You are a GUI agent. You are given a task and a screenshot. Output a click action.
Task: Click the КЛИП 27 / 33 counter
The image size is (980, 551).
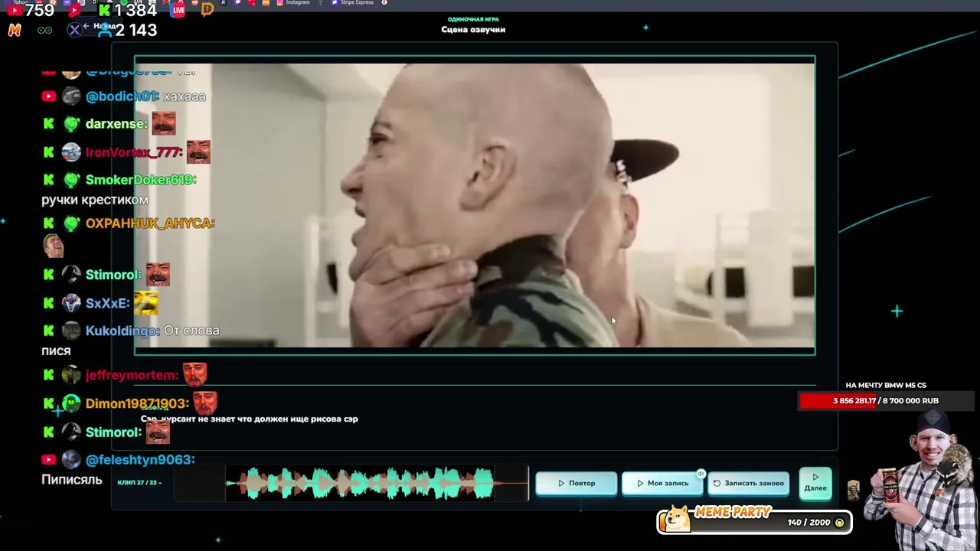pyautogui.click(x=139, y=483)
